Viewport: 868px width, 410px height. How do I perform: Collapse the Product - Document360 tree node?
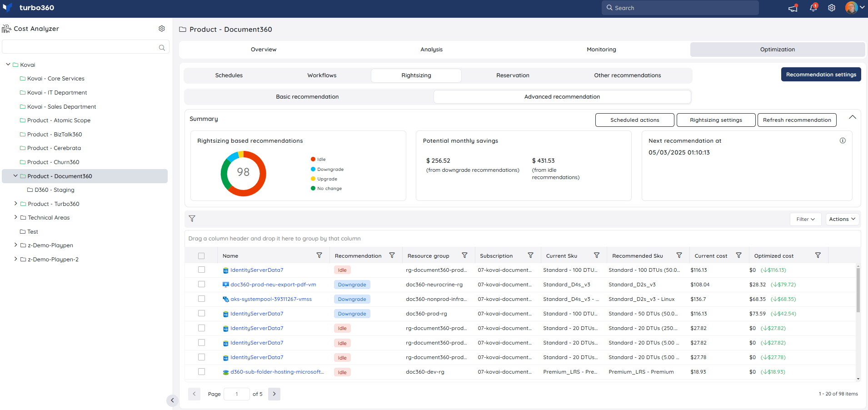pyautogui.click(x=15, y=176)
